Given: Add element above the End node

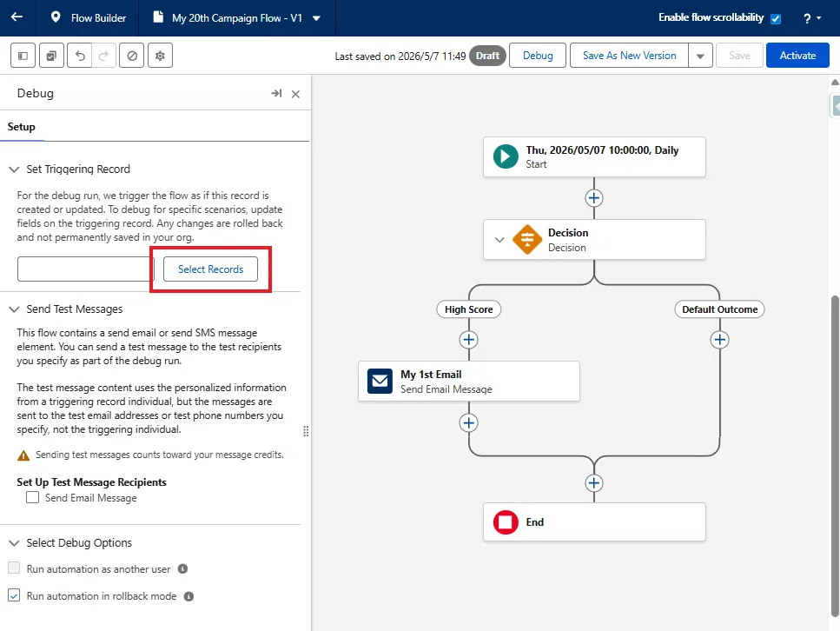Looking at the screenshot, I should pos(593,483).
